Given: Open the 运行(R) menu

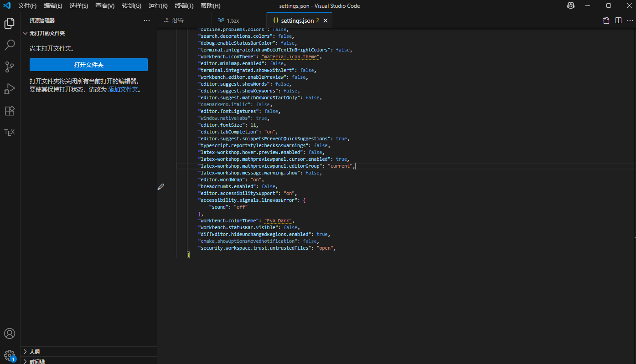Looking at the screenshot, I should click(158, 6).
